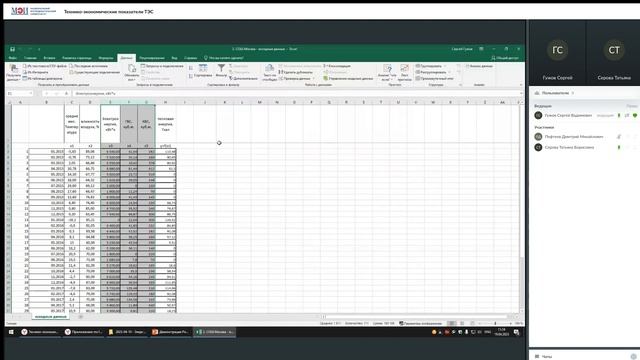Add a new sheet with plus icon
Screen dimensions: 640x360
point(80,317)
